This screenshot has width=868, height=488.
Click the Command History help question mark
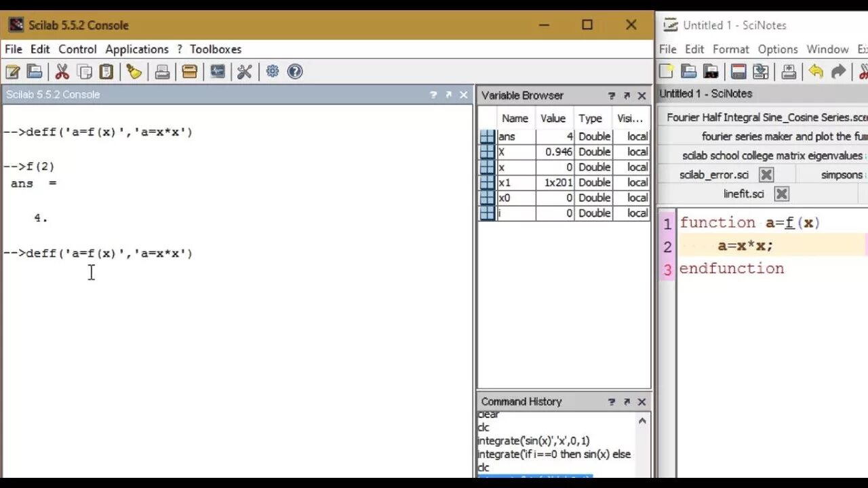tap(612, 402)
